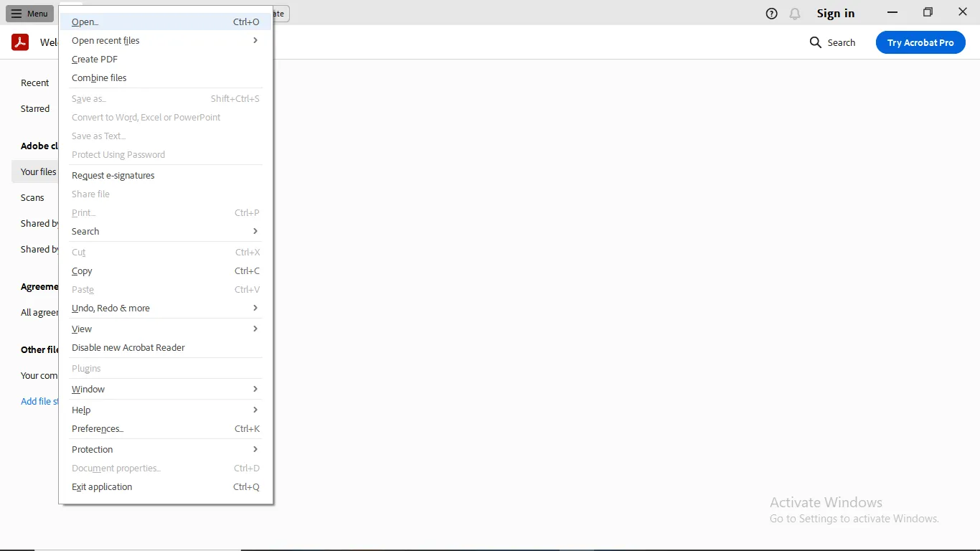Expand the Protection submenu

tap(92, 449)
